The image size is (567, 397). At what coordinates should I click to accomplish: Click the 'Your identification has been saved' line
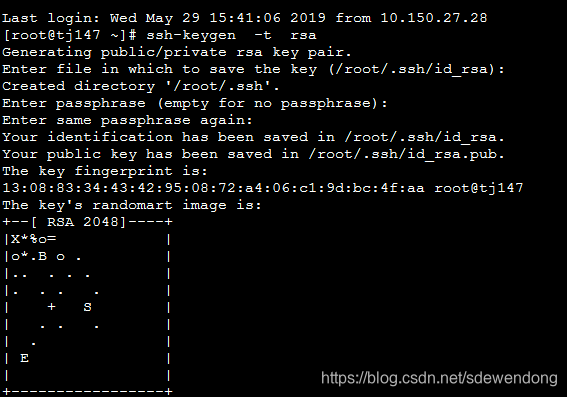point(253,137)
